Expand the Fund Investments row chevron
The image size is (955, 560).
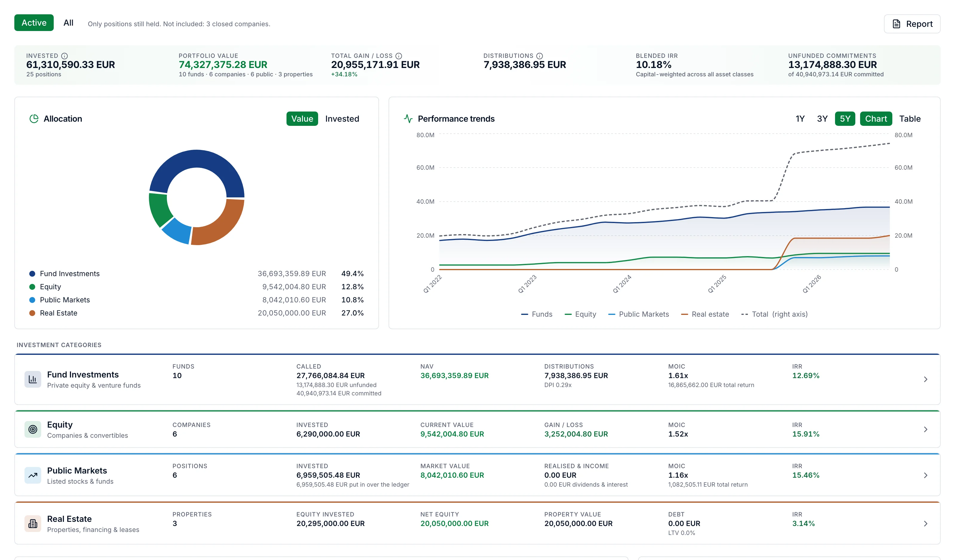925,379
